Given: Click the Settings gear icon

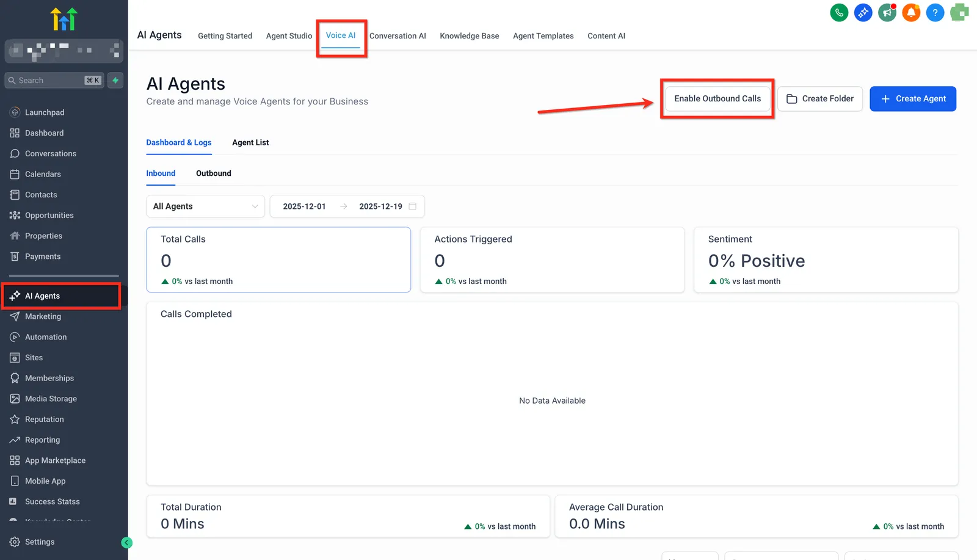Looking at the screenshot, I should coord(15,542).
